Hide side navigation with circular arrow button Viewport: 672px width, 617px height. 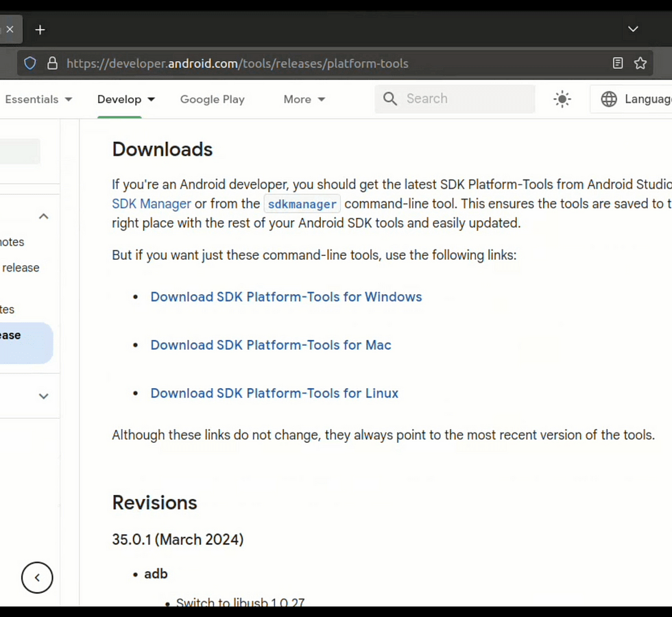click(37, 578)
